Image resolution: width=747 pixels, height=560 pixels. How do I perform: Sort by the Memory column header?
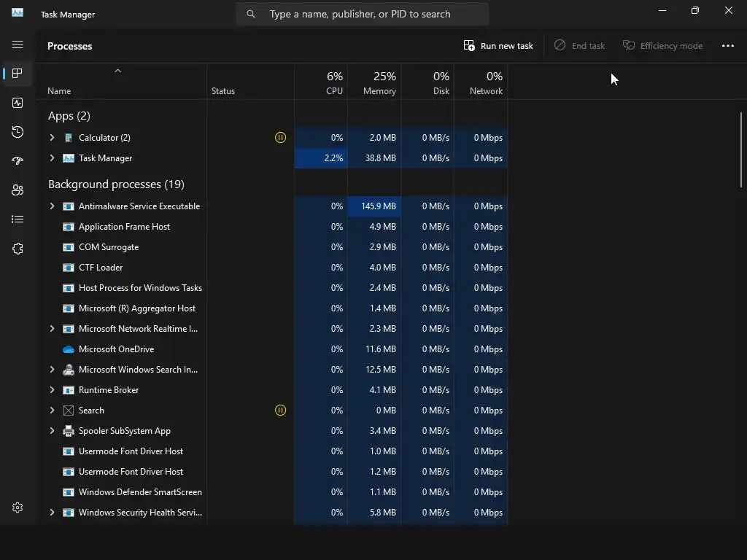point(374,82)
